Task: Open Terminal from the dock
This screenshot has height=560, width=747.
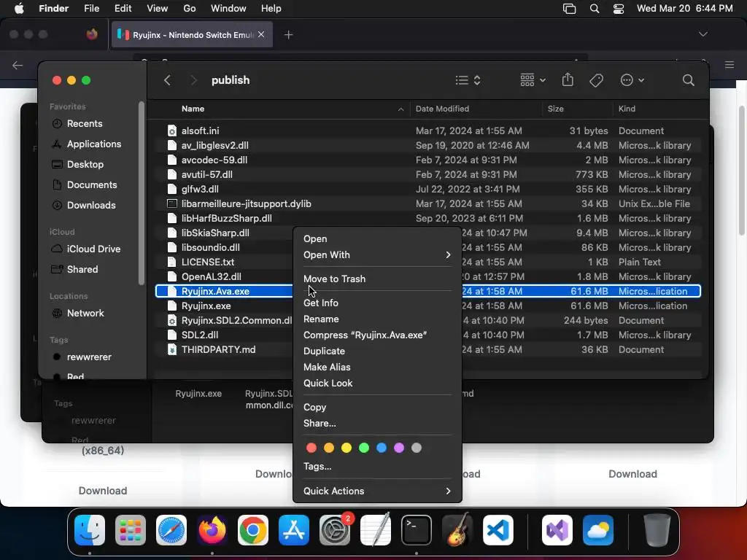Action: point(417,530)
